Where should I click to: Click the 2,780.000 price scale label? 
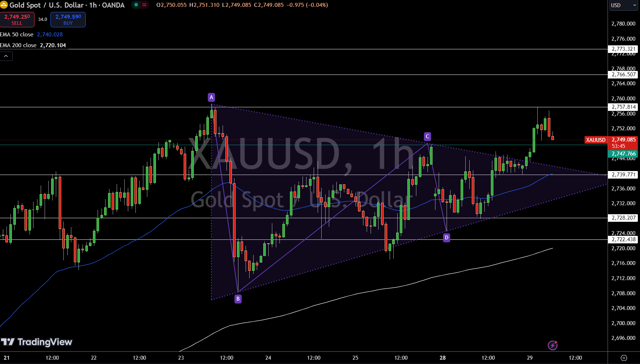623,24
